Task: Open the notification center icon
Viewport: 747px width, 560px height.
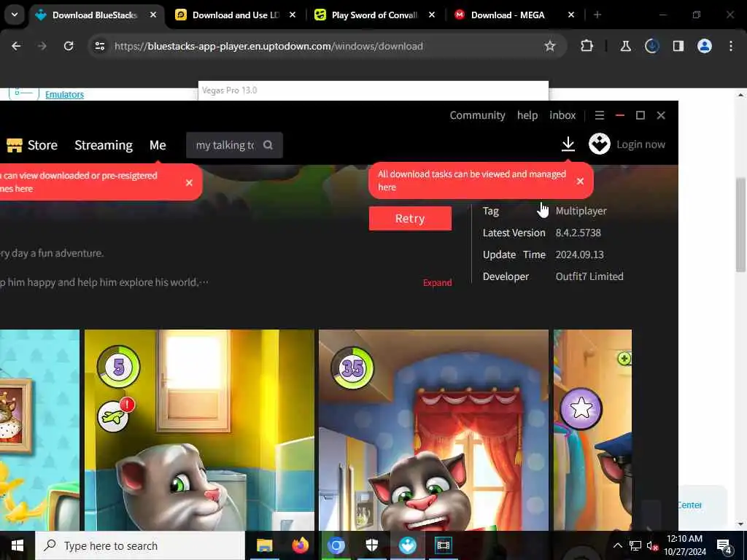Action: click(x=724, y=545)
